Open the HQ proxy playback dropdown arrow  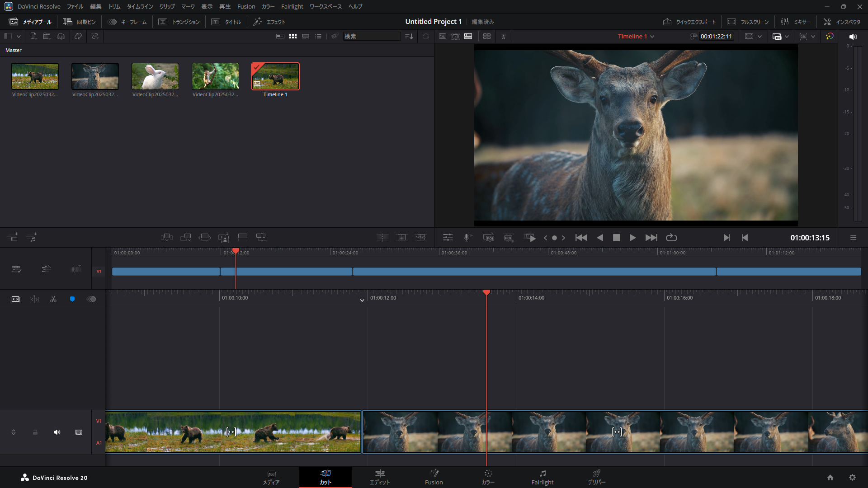coord(787,37)
